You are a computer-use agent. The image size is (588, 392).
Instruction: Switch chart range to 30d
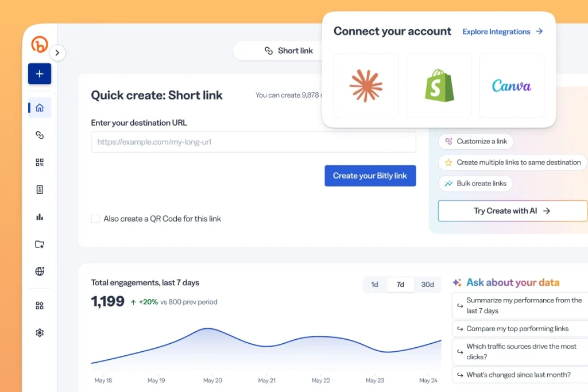coord(427,285)
